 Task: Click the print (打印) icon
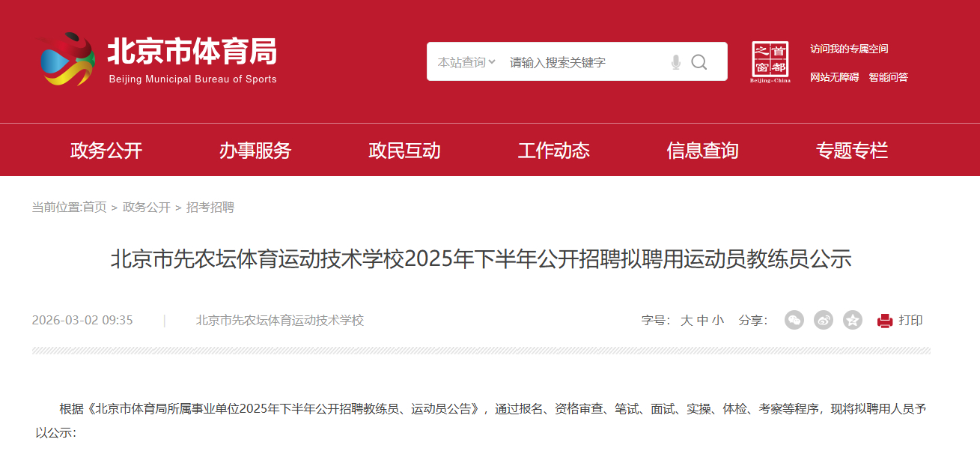point(884,320)
